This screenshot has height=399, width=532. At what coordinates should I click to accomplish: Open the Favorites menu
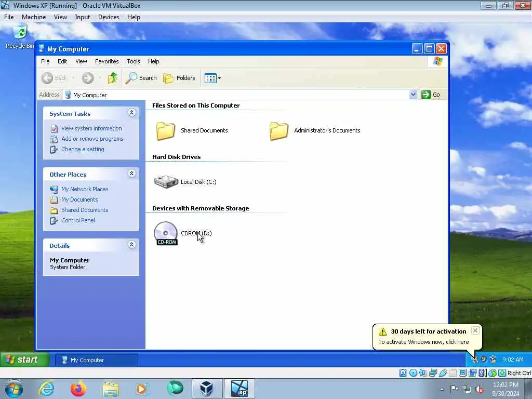point(107,61)
